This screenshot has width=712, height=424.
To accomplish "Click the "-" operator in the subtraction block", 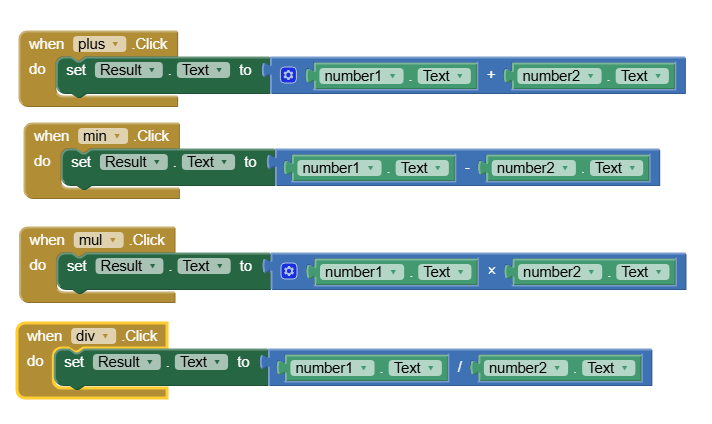I will tap(467, 168).
